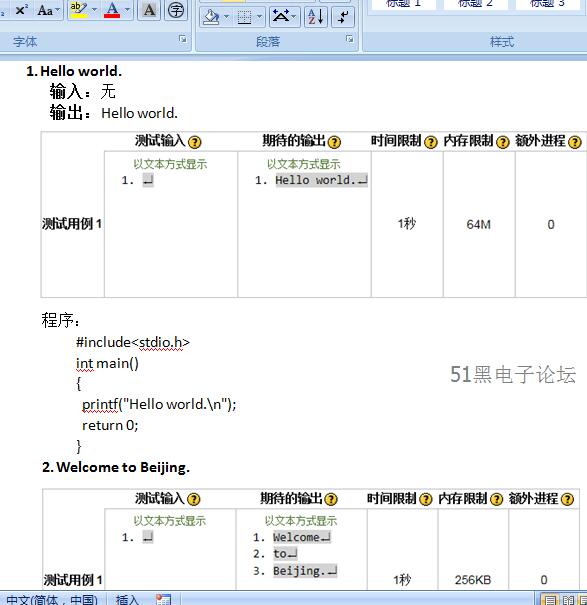This screenshot has height=605, width=587.
Task: Click help icon next to first 额外进程 header
Action: [x=575, y=142]
